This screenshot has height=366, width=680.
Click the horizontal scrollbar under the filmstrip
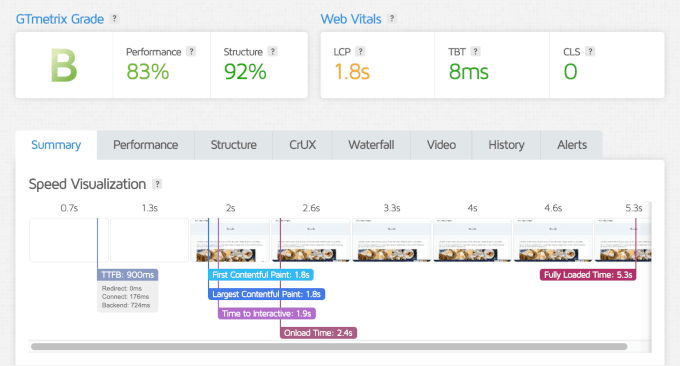329,346
